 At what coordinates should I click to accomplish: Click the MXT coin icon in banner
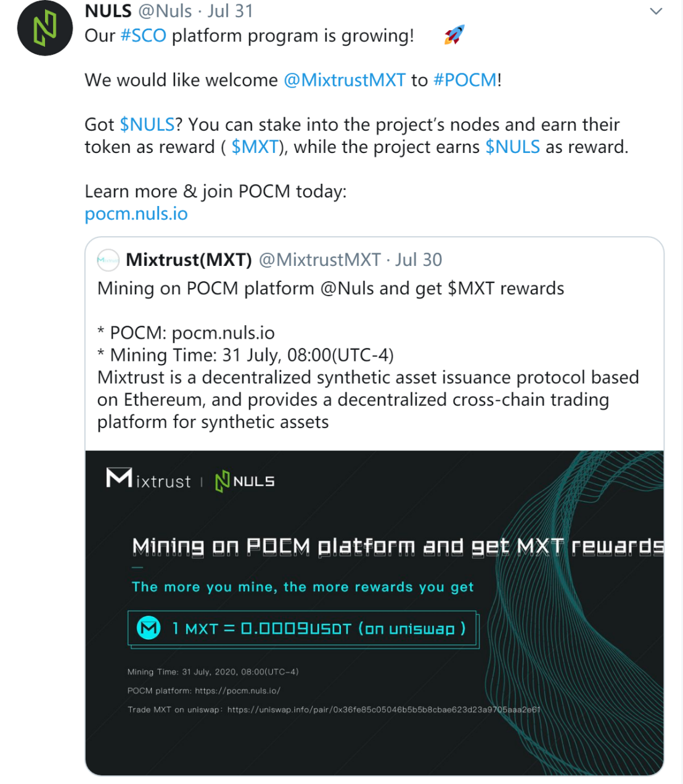click(x=149, y=629)
